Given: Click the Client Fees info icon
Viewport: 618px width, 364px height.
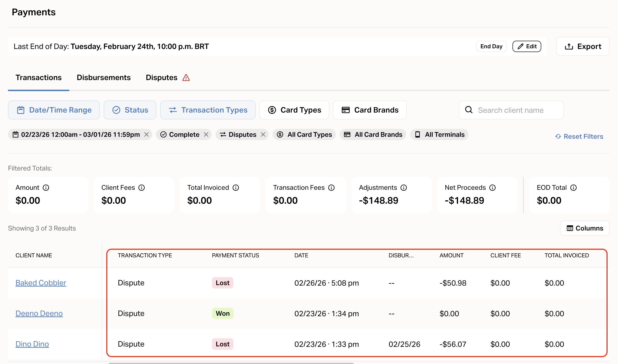Looking at the screenshot, I should tap(142, 188).
